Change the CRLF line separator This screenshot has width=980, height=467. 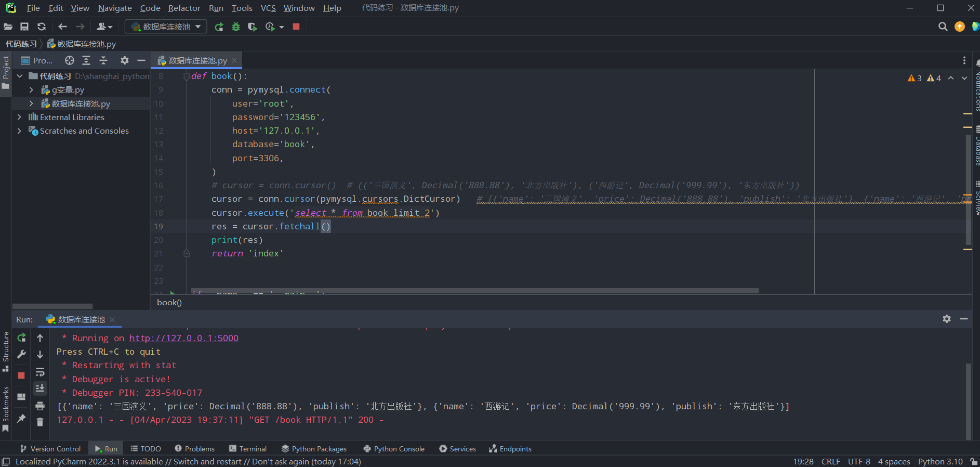coord(830,462)
